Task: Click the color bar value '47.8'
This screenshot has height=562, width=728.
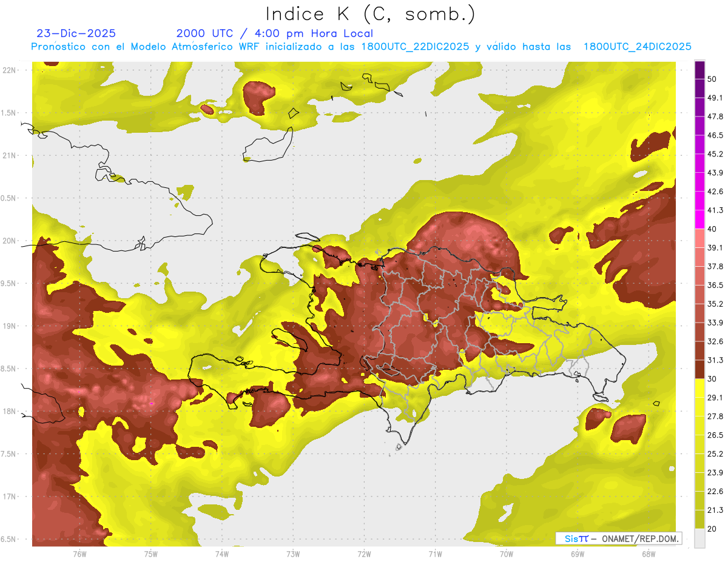Action: pyautogui.click(x=715, y=116)
